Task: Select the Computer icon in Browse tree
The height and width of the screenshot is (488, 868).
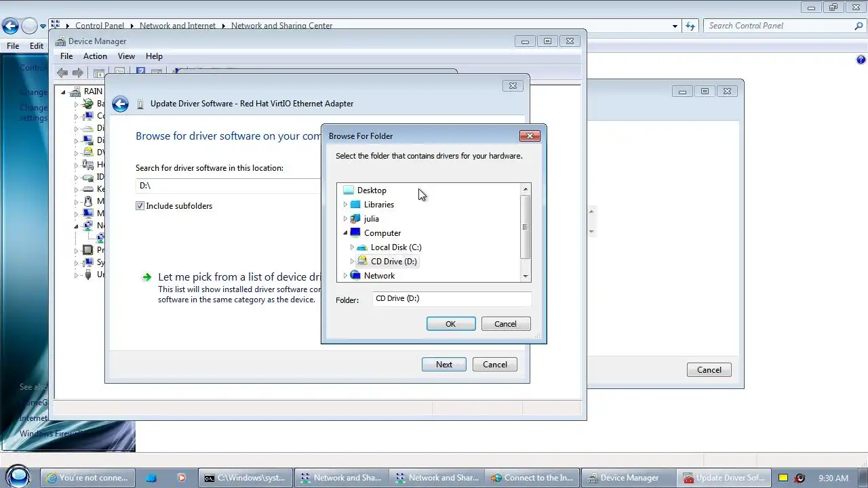Action: coord(355,233)
